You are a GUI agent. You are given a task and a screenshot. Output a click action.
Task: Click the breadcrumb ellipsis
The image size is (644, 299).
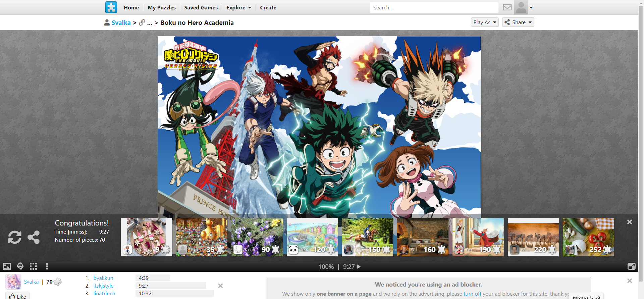coord(150,23)
